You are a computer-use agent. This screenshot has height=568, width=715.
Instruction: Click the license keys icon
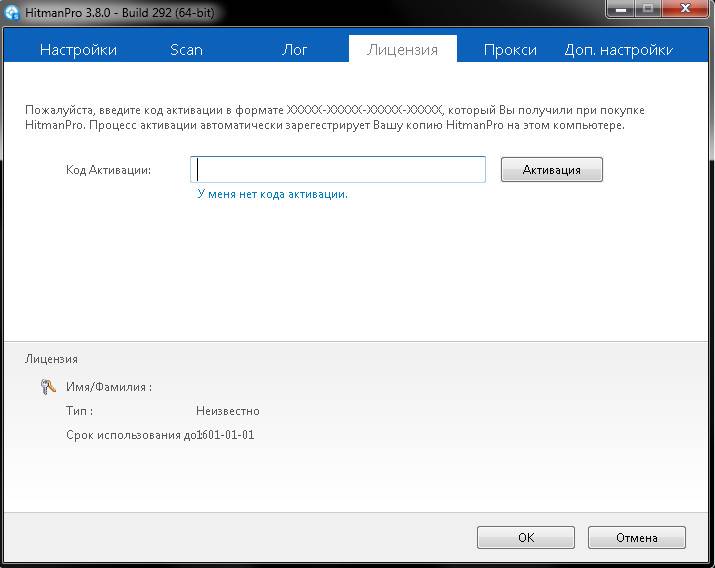pos(48,387)
